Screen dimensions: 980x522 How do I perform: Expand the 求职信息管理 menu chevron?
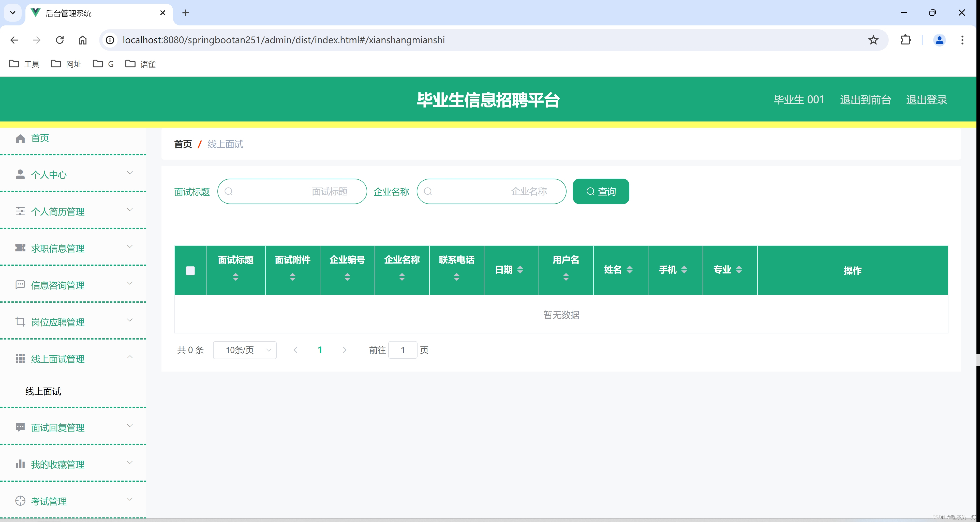[x=130, y=246]
